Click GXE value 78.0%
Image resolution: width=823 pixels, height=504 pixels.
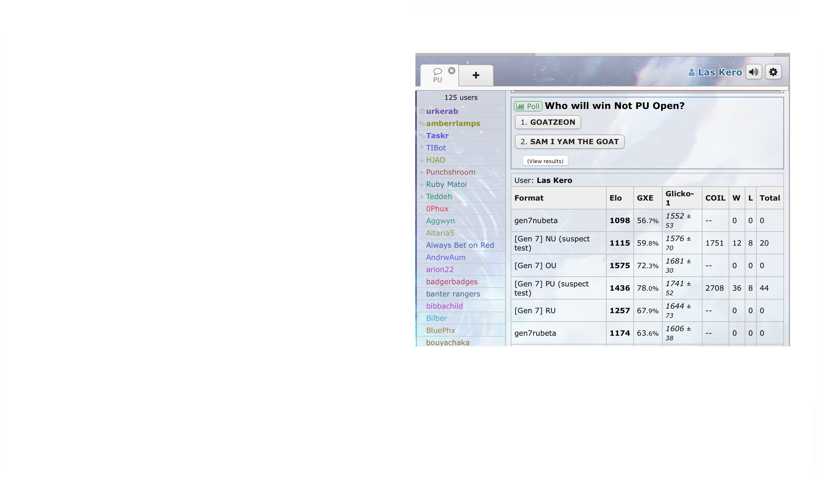(x=648, y=288)
